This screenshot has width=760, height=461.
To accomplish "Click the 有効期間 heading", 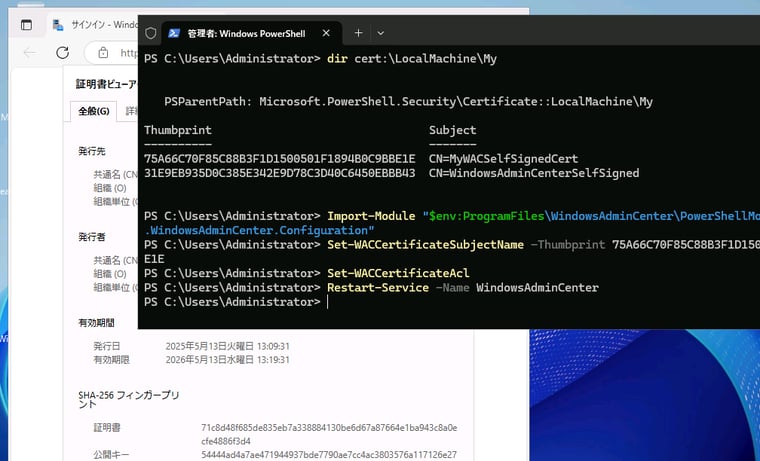I will [x=96, y=323].
